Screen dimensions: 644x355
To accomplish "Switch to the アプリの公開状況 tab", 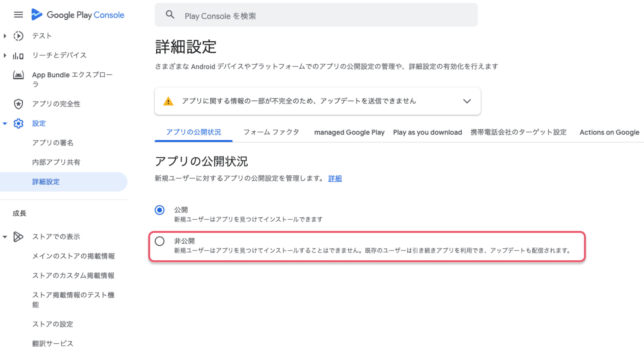I will [194, 132].
